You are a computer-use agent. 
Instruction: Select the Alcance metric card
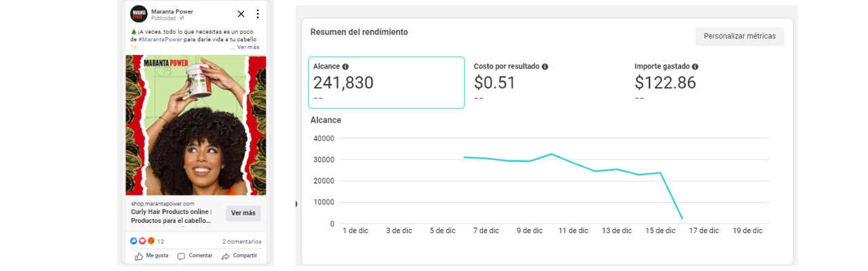(386, 83)
